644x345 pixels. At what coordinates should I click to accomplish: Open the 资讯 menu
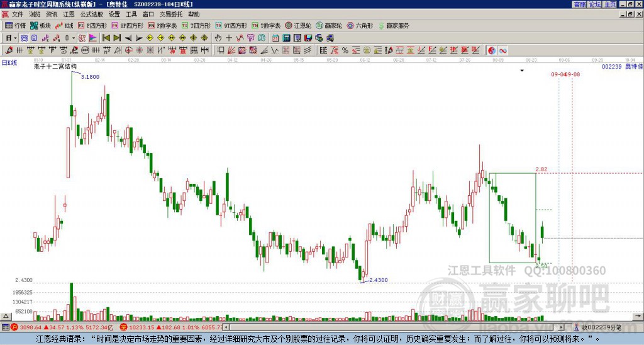[52, 14]
